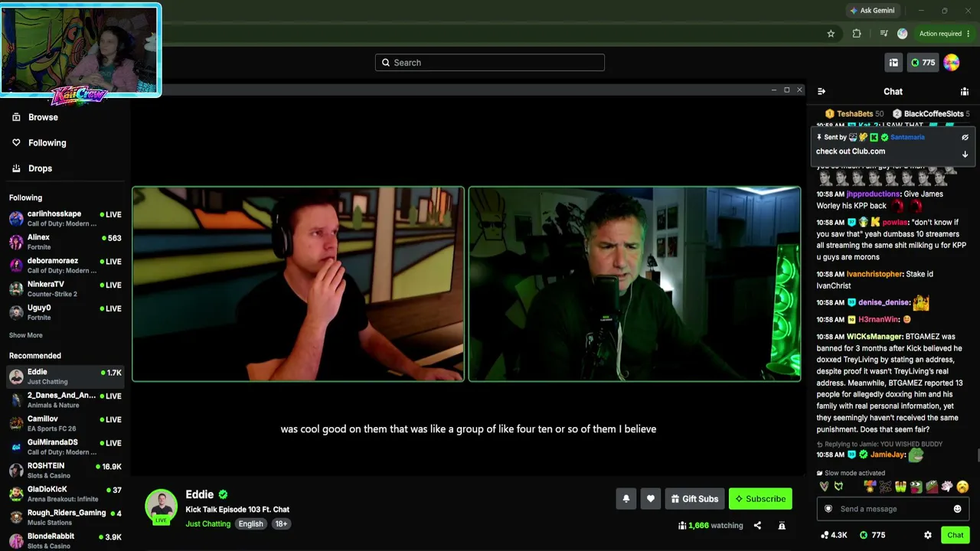Open Eddie's channel avatar

point(162,507)
